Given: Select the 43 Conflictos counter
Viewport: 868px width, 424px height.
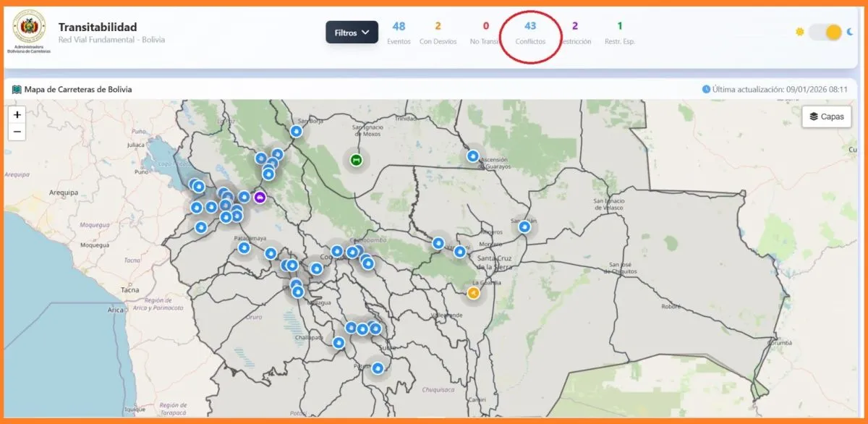Looking at the screenshot, I should click(x=530, y=33).
